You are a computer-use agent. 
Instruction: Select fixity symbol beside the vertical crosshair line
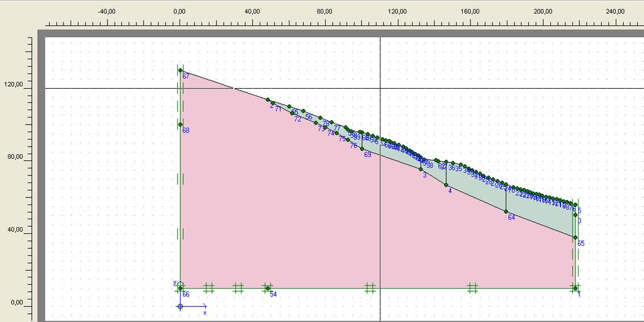(370, 288)
